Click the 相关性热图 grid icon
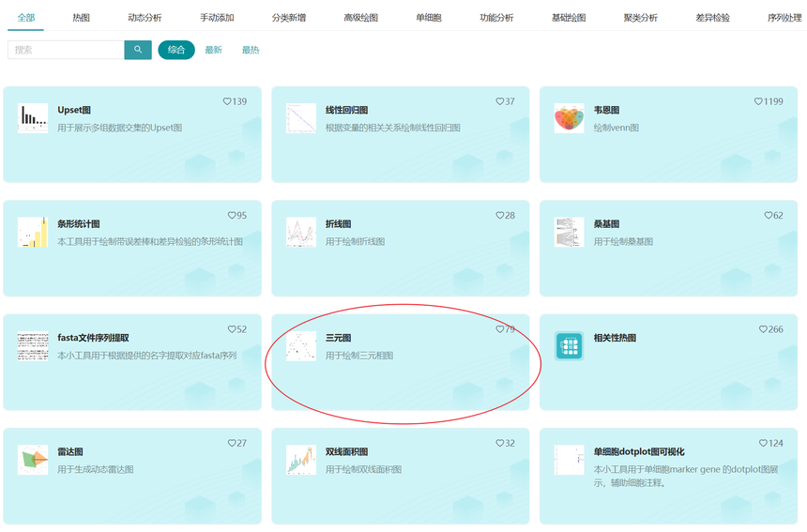Viewport: 807px width, 532px height. 570,345
